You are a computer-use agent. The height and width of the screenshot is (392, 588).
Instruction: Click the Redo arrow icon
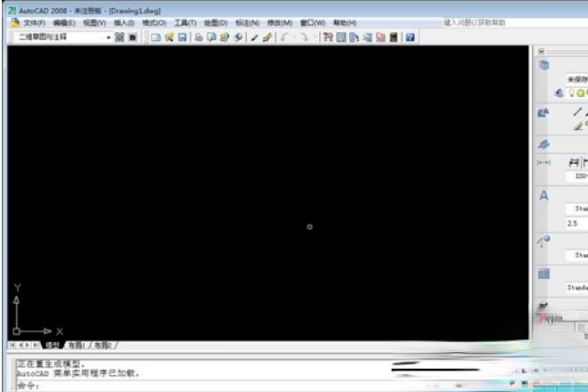(304, 37)
